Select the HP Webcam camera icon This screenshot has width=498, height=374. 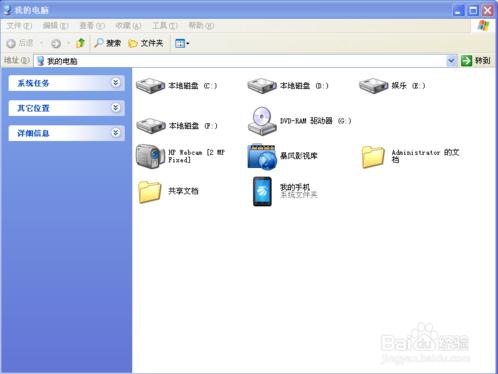[x=150, y=156]
